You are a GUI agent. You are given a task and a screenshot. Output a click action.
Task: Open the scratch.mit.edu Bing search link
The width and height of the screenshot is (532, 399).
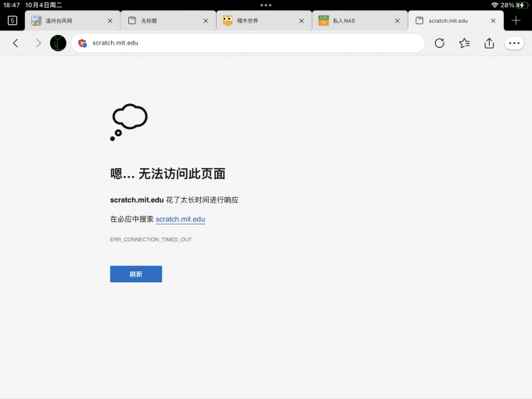[x=180, y=219]
